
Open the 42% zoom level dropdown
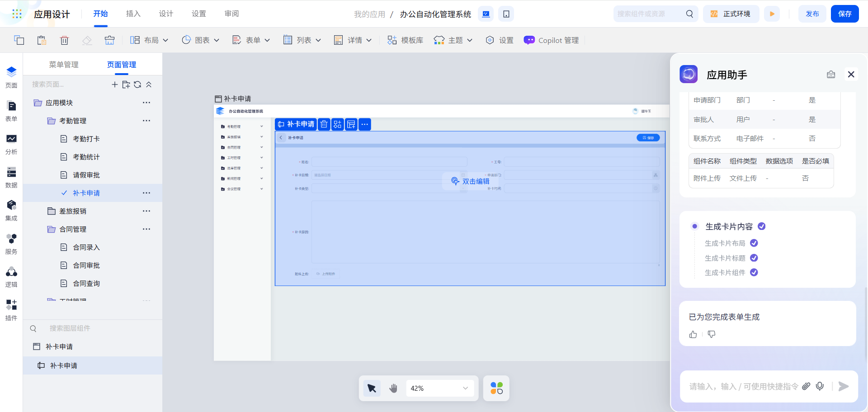[x=439, y=388]
